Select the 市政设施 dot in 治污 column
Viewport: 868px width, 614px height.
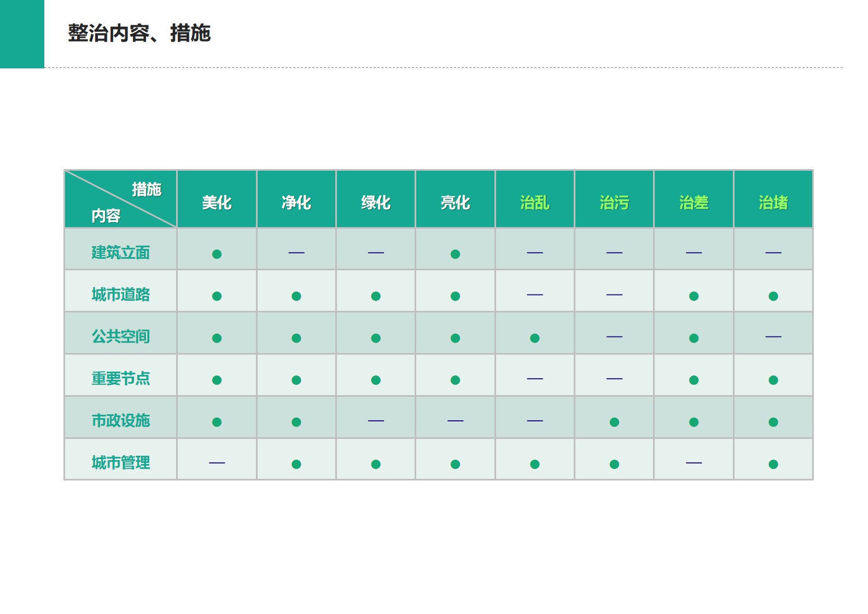pos(614,422)
